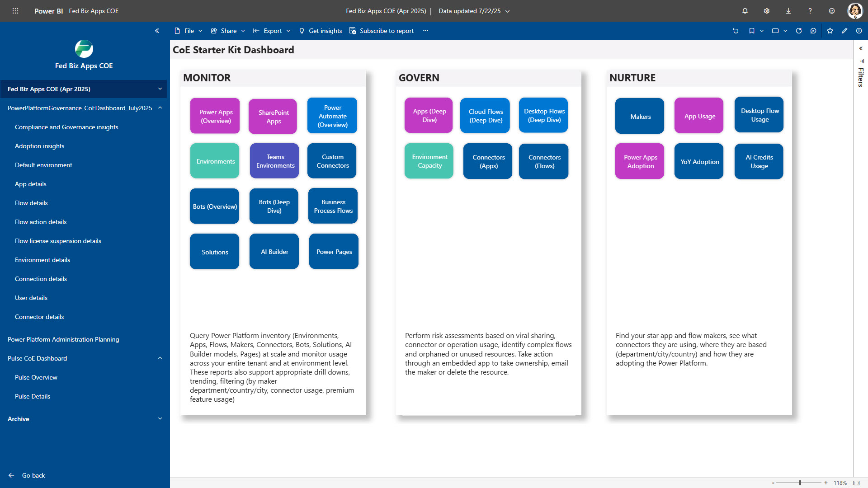The width and height of the screenshot is (868, 488).
Task: Open the comments icon
Action: point(813,31)
